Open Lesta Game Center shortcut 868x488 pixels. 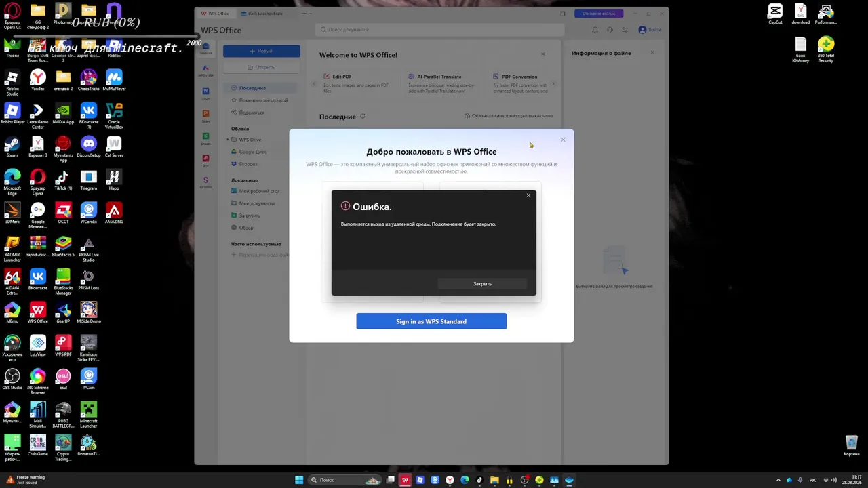(38, 114)
